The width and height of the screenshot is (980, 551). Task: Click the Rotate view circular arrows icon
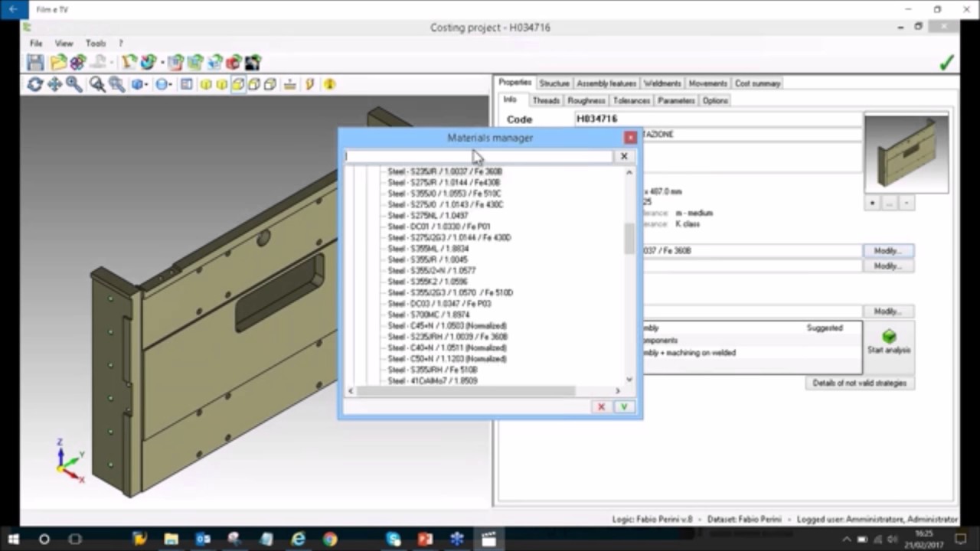(34, 84)
